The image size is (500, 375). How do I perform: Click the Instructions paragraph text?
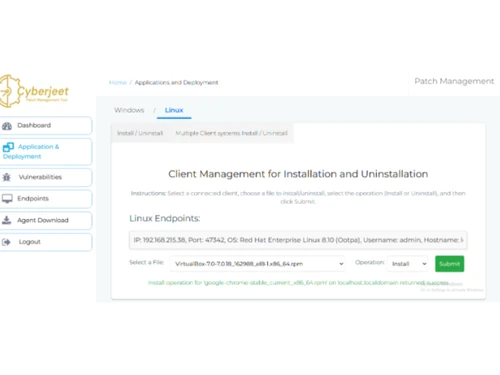coord(298,197)
